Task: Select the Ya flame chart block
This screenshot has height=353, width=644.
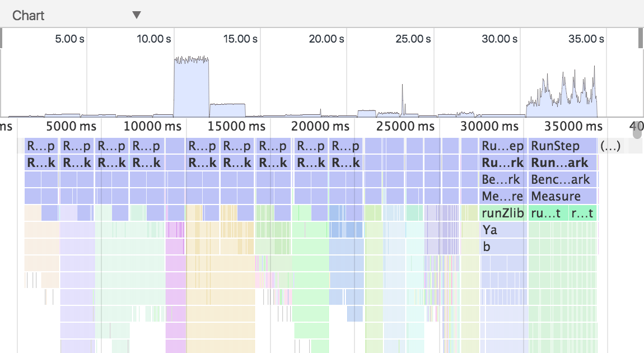Action: (x=503, y=230)
